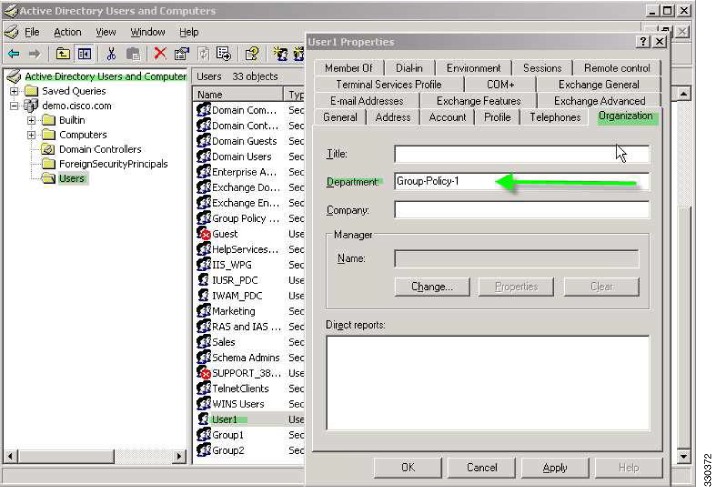Click the Create New User toolbar icon

(x=280, y=54)
